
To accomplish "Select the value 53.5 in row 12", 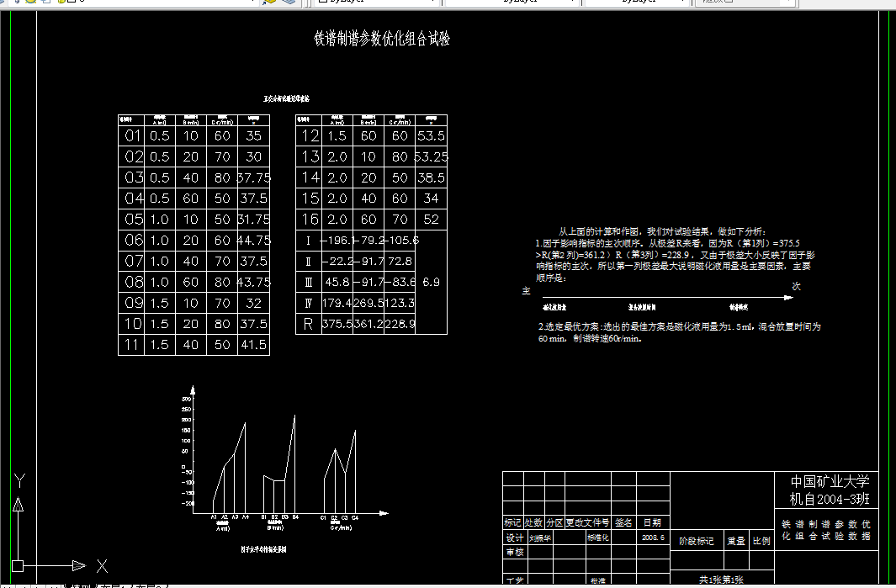I will [x=431, y=136].
